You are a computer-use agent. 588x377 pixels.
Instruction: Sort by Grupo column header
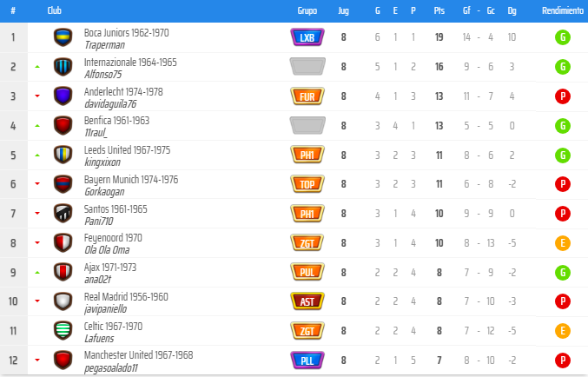click(307, 11)
